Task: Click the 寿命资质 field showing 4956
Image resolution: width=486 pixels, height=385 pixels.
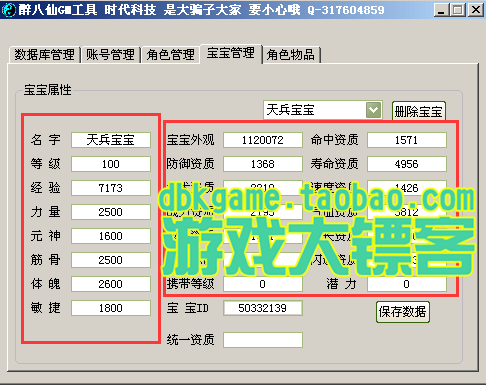Action: pos(407,164)
